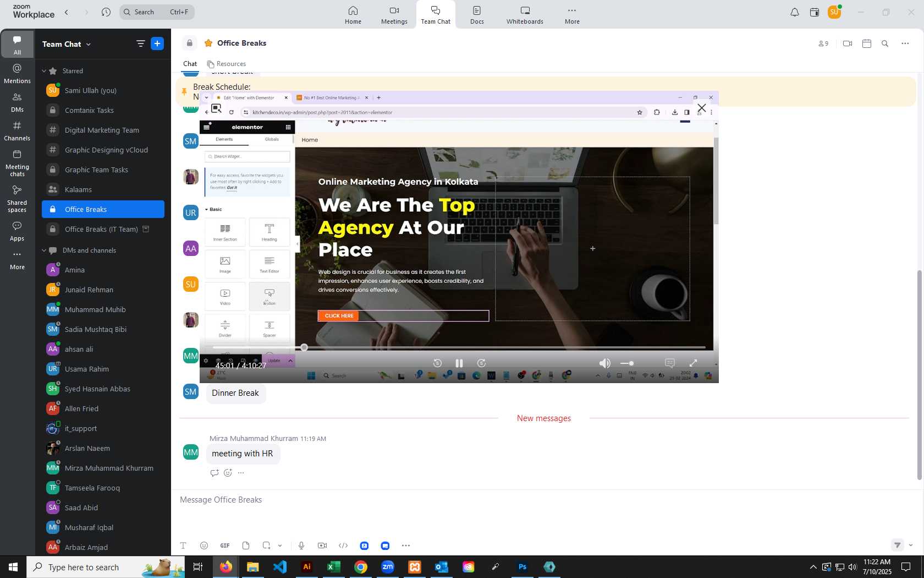Viewport: 924px width, 578px height.
Task: Search within the Office Breaks chat
Action: pos(885,43)
